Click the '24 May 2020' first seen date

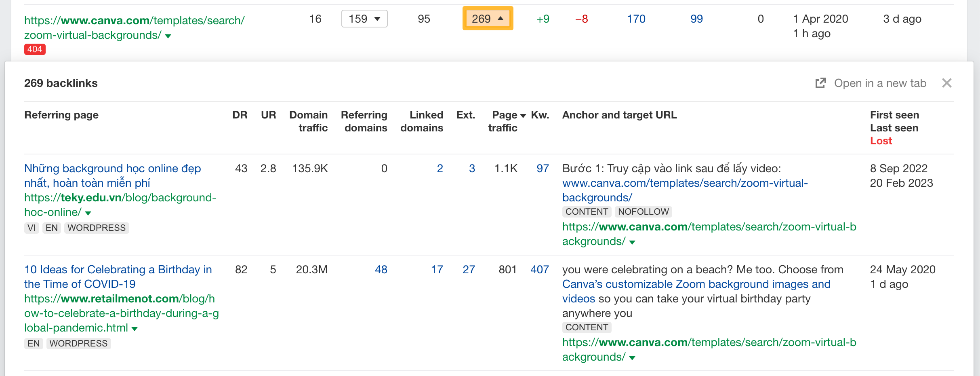coord(902,269)
